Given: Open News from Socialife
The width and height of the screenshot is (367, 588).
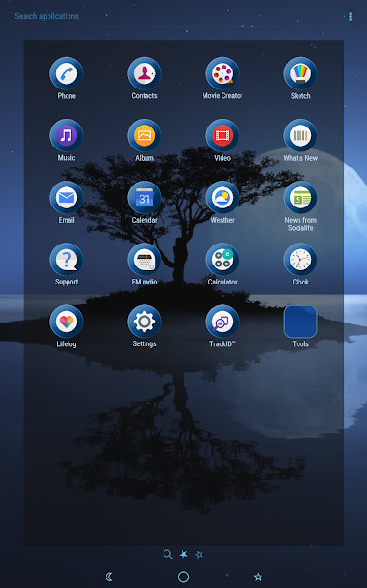Looking at the screenshot, I should (300, 198).
